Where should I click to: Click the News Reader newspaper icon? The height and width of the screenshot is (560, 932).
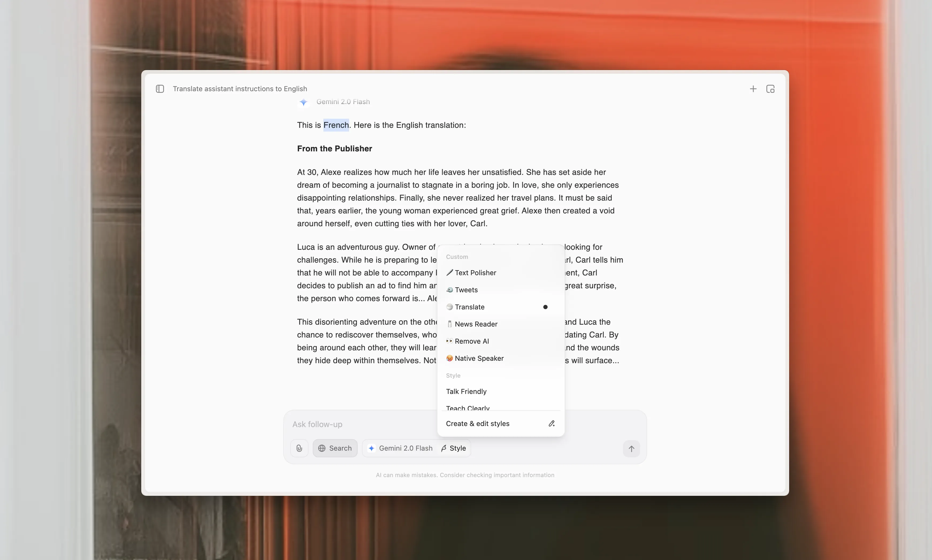[450, 324]
